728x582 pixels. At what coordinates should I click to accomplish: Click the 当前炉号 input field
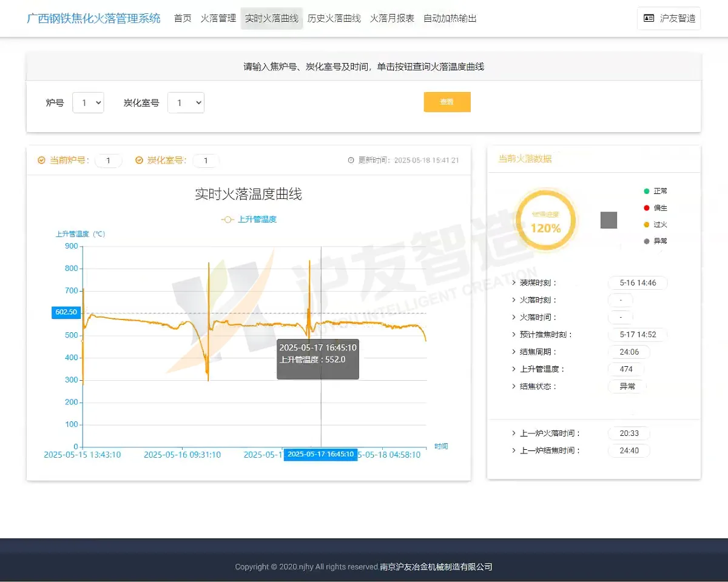[x=109, y=161]
